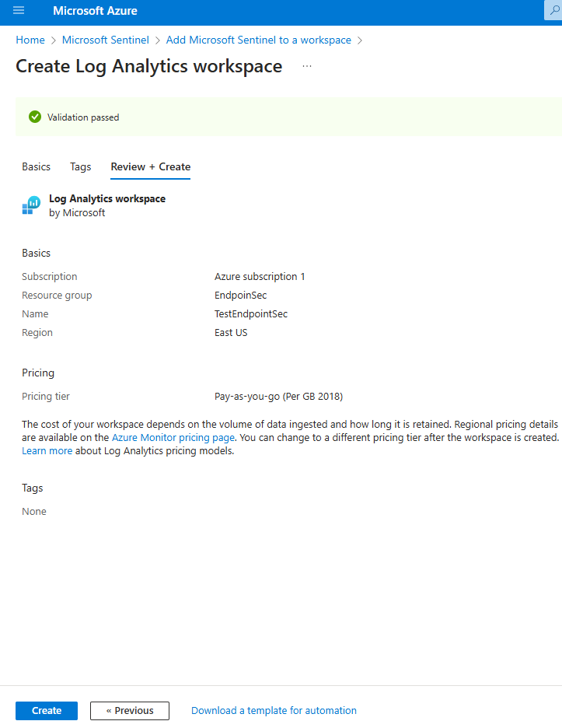This screenshot has height=728, width=562.
Task: Click the Log Analytics workspace bold heading
Action: [x=107, y=198]
